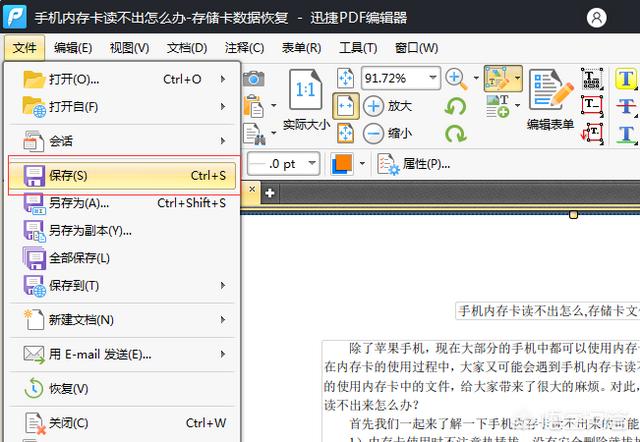
Task: Click the orange fit visible page icon
Action: coord(345,133)
